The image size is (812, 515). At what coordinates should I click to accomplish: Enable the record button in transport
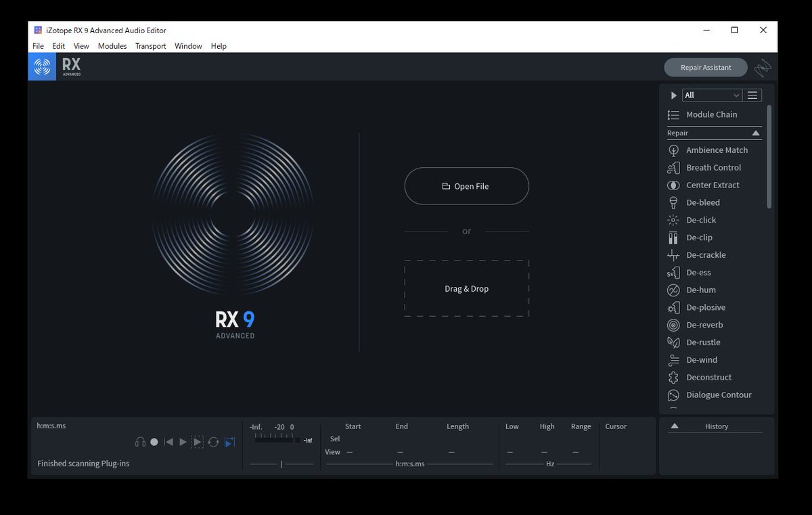[x=154, y=441]
